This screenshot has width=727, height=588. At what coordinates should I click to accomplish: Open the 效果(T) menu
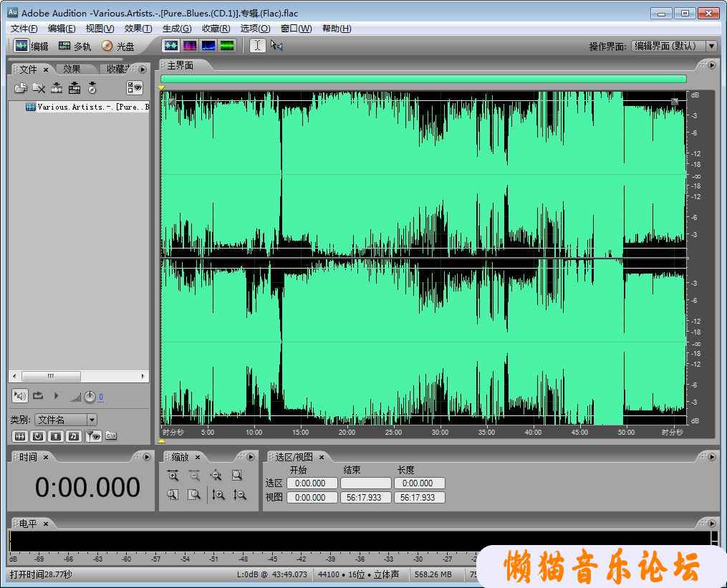tap(138, 29)
